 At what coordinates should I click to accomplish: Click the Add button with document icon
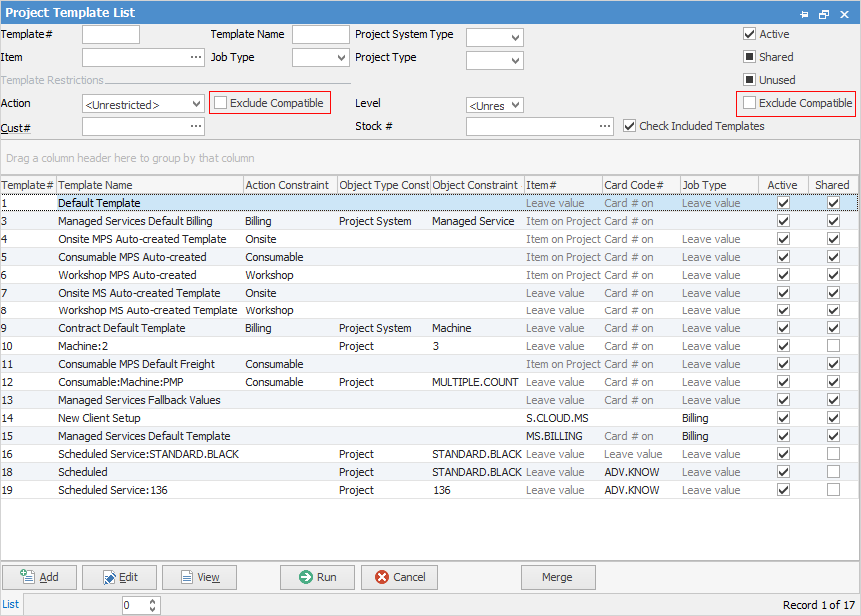click(39, 577)
